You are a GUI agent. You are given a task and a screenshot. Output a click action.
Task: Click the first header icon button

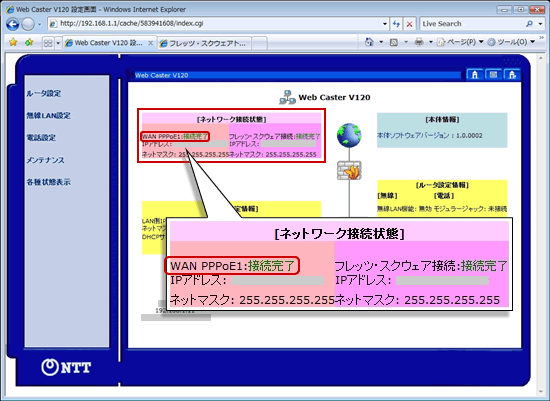tap(475, 74)
